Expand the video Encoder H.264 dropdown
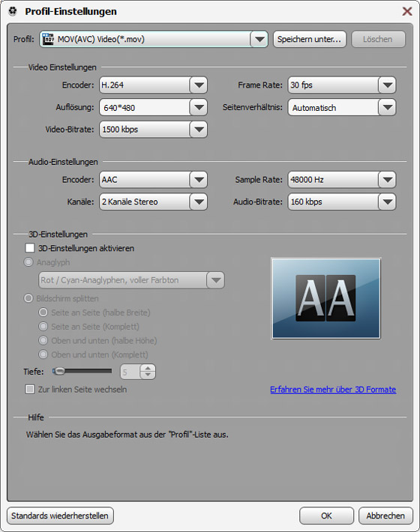Screen dimensions: 420x532 point(199,85)
